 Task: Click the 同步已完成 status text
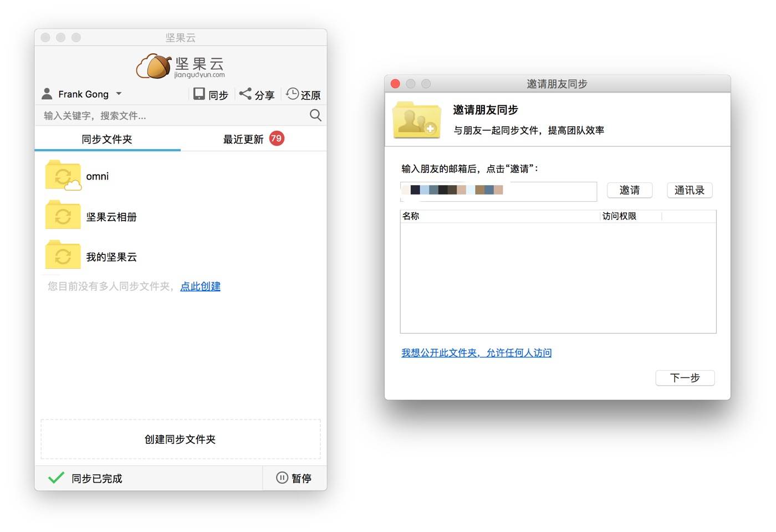point(97,478)
